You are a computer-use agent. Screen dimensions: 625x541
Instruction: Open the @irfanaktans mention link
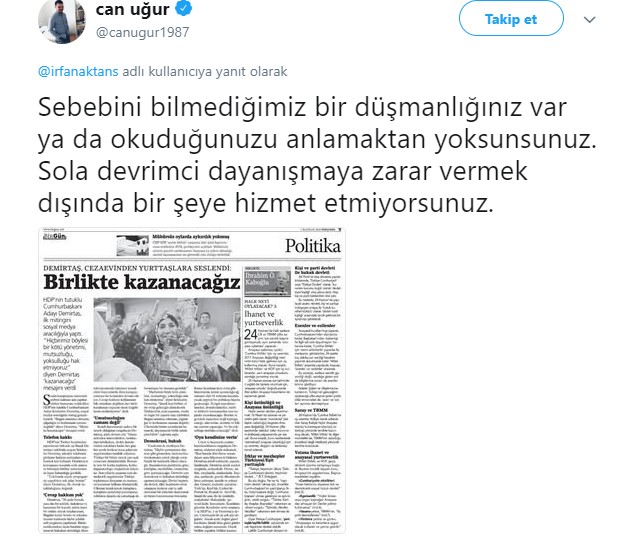point(78,71)
